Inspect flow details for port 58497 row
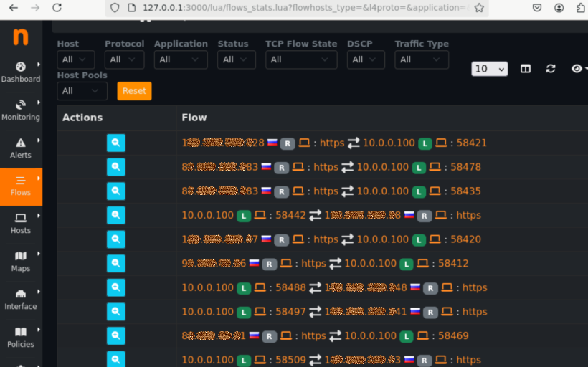588x367 pixels. [x=116, y=312]
